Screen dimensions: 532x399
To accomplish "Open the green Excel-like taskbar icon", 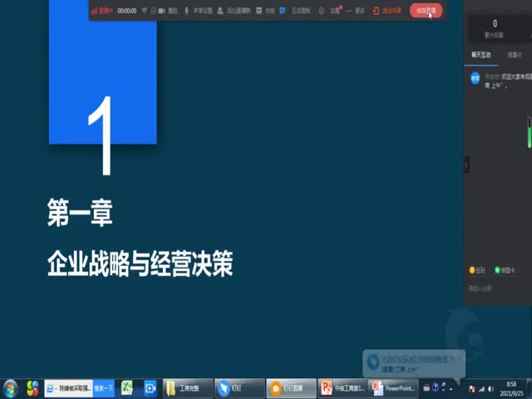I will click(127, 388).
